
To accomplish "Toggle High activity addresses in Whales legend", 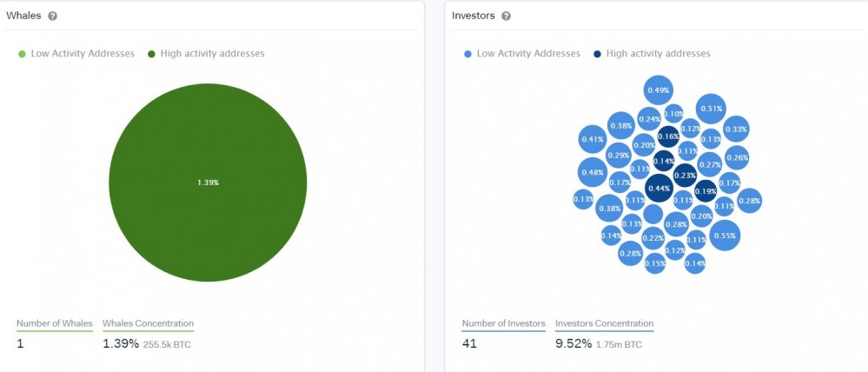I will click(x=206, y=54).
